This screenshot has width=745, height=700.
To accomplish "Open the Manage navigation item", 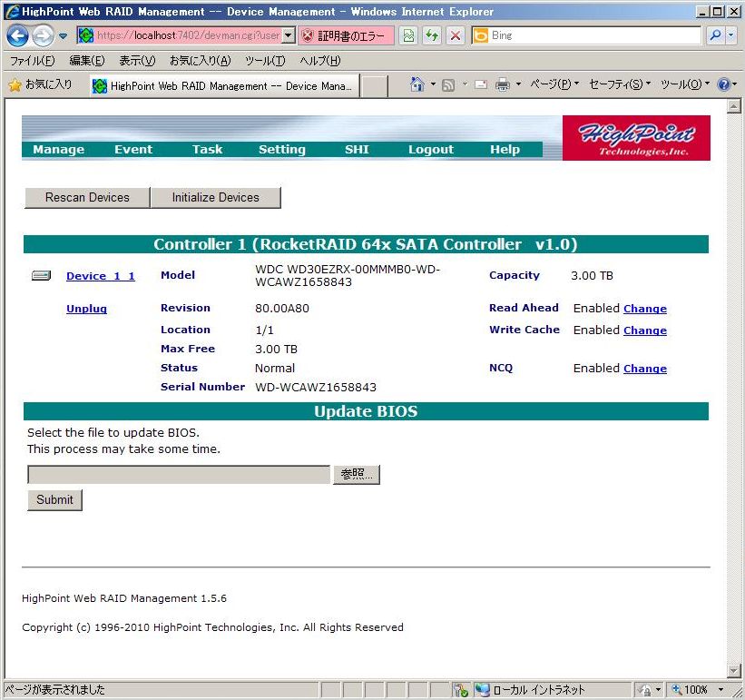I will coord(58,149).
